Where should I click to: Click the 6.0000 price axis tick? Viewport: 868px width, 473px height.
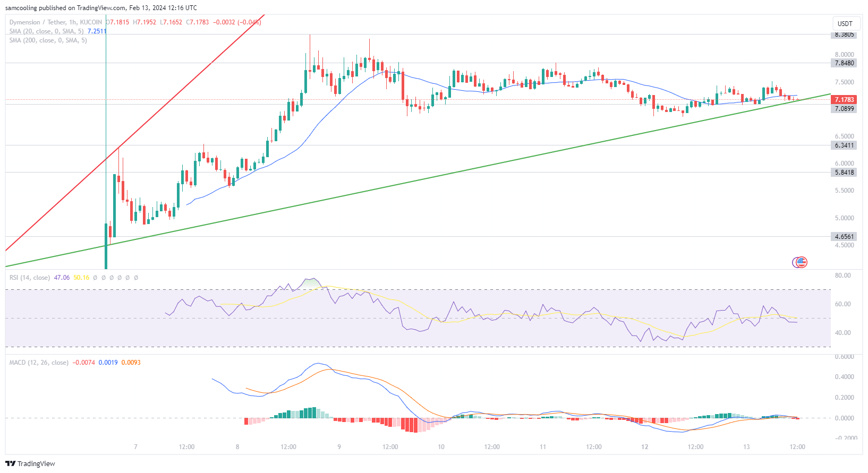[844, 164]
